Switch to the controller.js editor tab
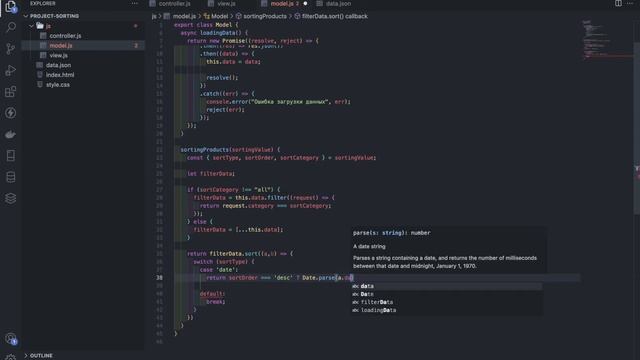The width and height of the screenshot is (640, 360). pyautogui.click(x=174, y=4)
